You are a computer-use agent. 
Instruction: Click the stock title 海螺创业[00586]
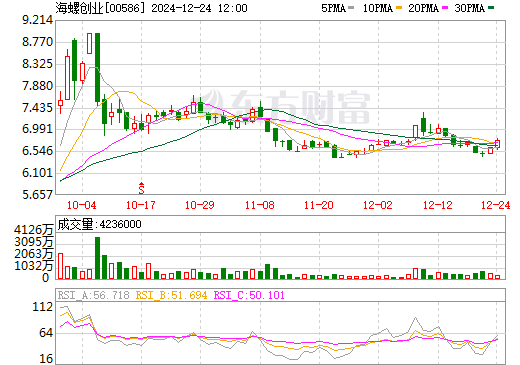coord(101,8)
